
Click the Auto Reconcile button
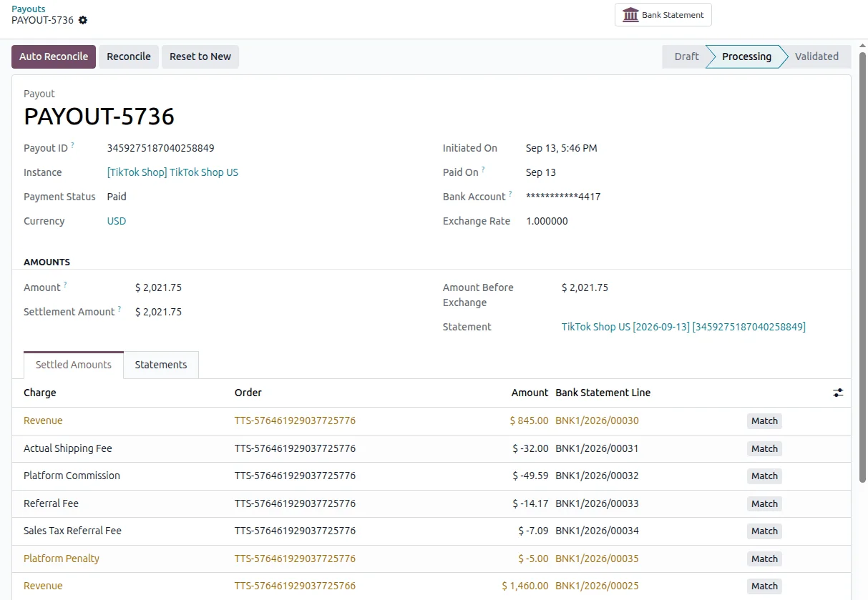point(54,56)
